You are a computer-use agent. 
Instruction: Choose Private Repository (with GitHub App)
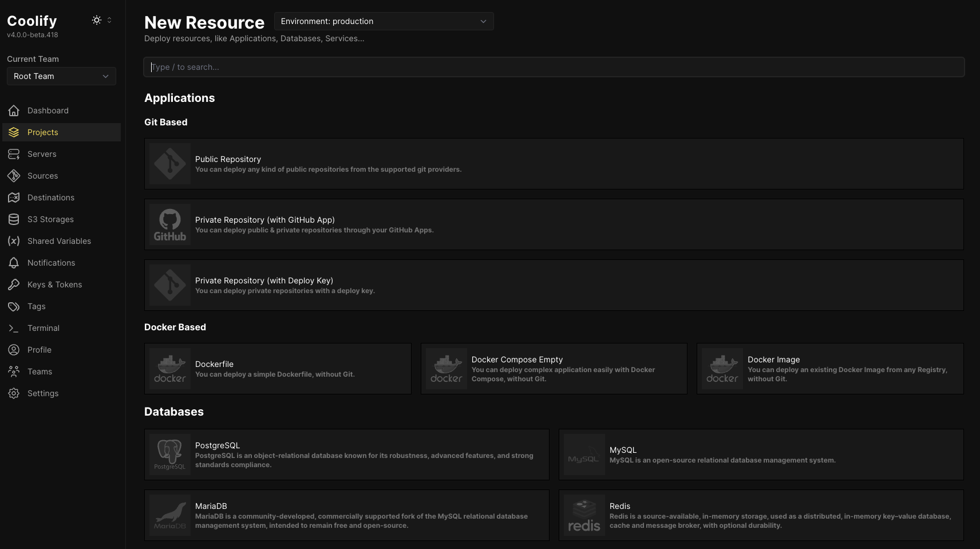tap(554, 224)
